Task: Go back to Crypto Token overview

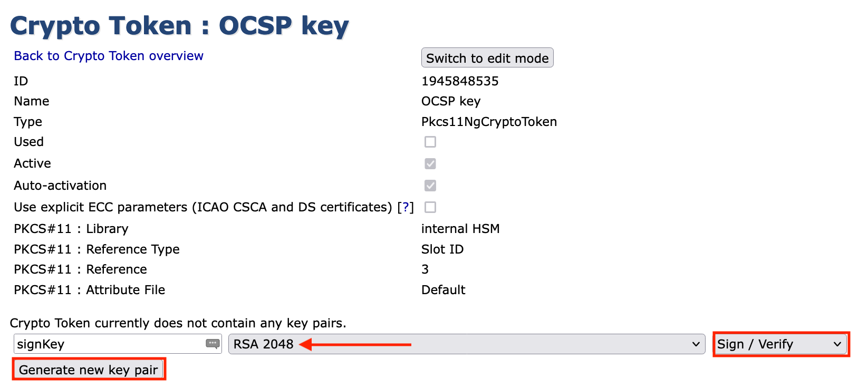Action: pyautogui.click(x=109, y=56)
